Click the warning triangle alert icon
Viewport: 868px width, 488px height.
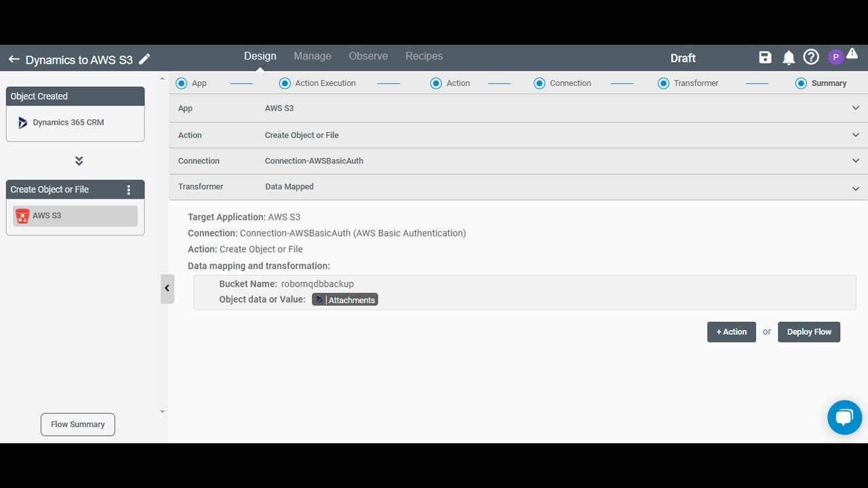pos(852,54)
